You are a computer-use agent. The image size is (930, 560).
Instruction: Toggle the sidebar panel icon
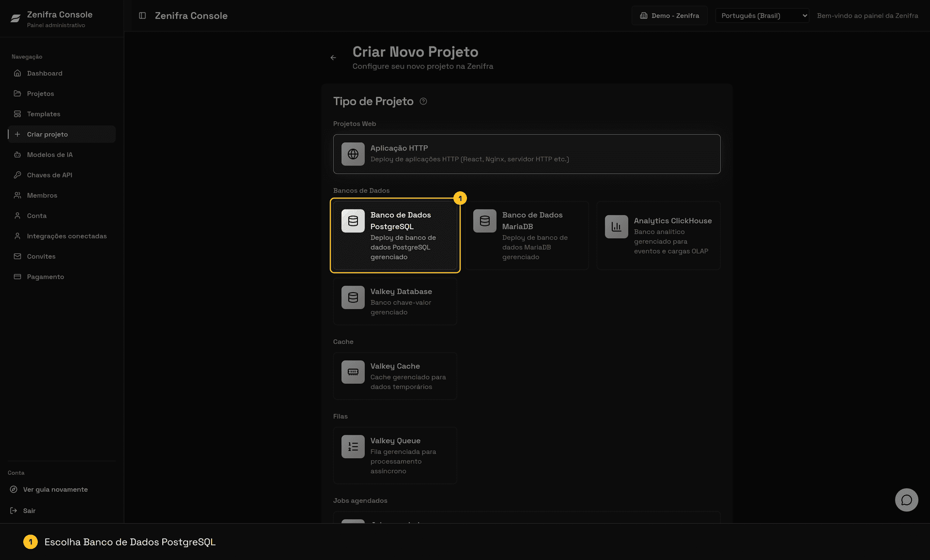pyautogui.click(x=142, y=16)
